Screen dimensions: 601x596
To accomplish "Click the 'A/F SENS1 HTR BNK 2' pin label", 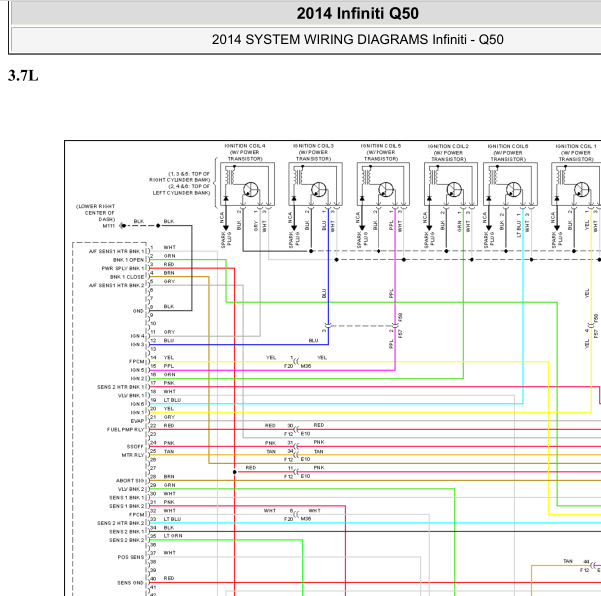I will pyautogui.click(x=117, y=285).
